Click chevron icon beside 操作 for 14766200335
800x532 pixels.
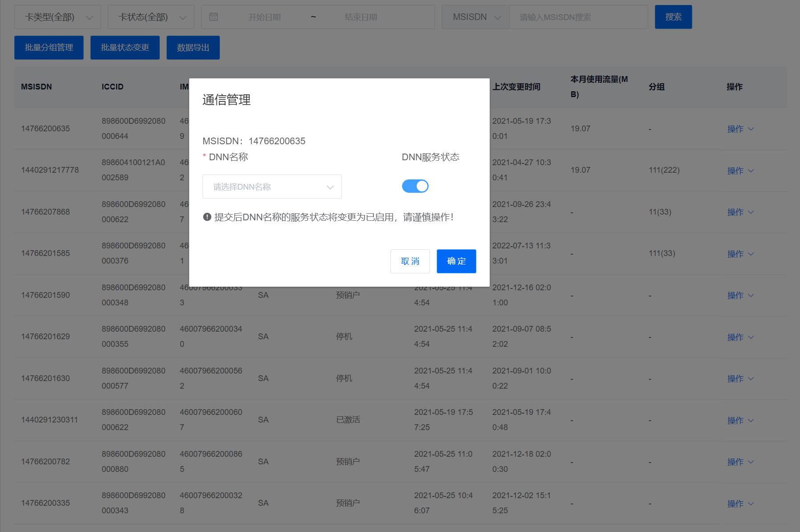coord(751,504)
